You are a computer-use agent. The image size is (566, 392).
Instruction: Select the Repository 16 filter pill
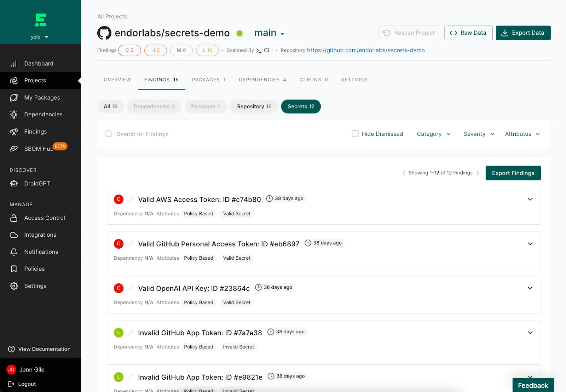tap(254, 106)
